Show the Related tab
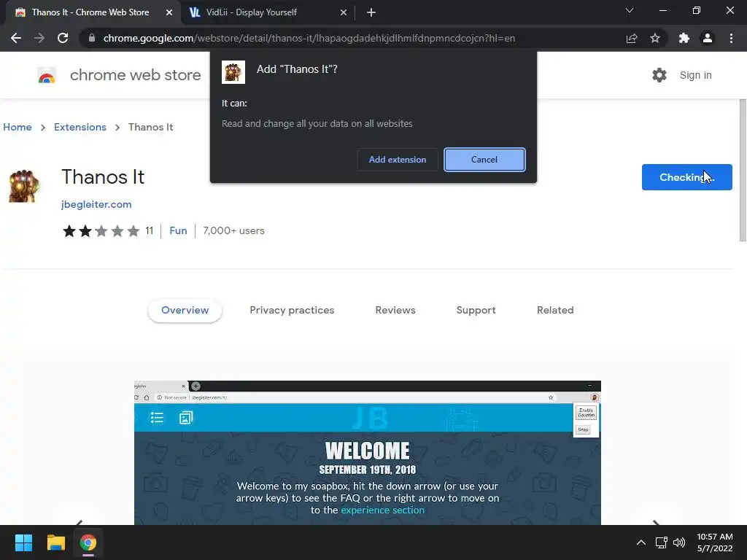Viewport: 747px width, 560px height. click(555, 311)
